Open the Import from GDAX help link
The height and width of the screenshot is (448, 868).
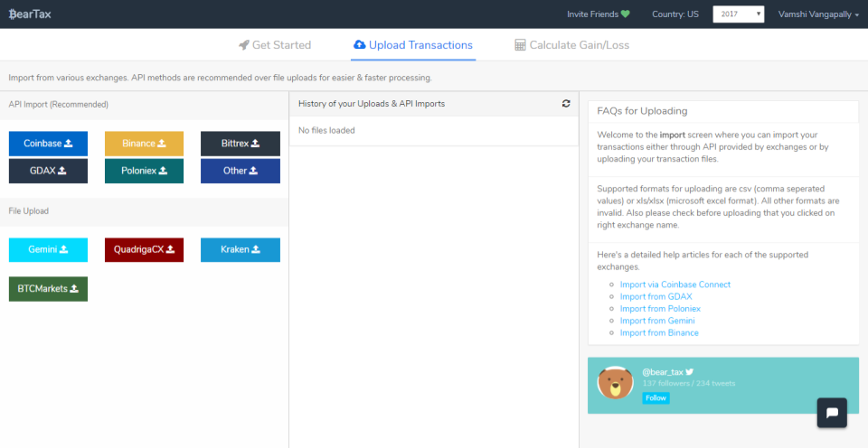point(656,296)
